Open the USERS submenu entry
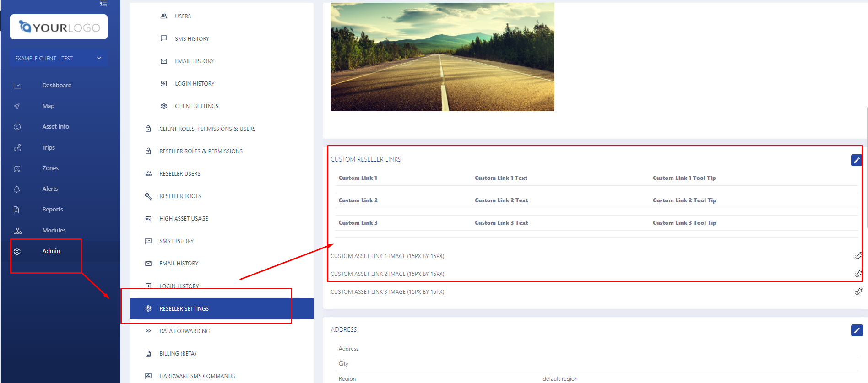The image size is (868, 383). click(183, 16)
